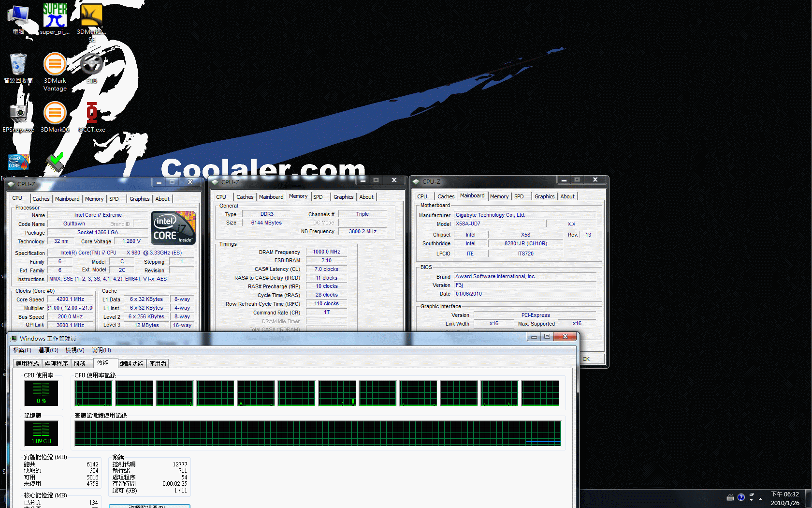This screenshot has height=508, width=812.
Task: Click the BIOS Version field F3j
Action: click(x=525, y=285)
